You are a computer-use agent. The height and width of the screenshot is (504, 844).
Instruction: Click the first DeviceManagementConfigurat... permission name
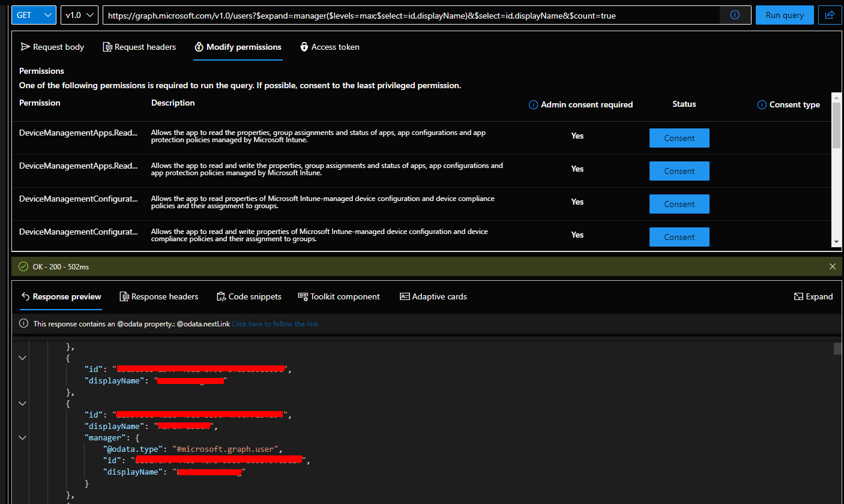79,199
